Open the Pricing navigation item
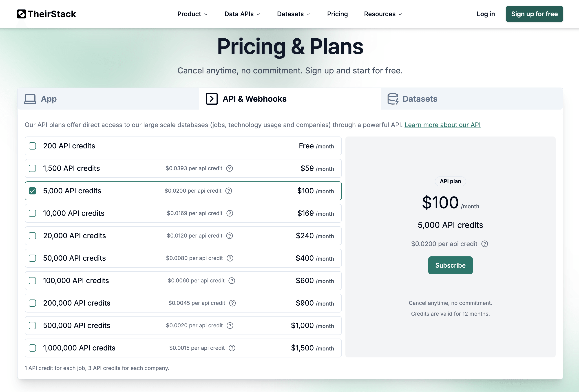Screen dimensions: 579x392 [x=337, y=14]
